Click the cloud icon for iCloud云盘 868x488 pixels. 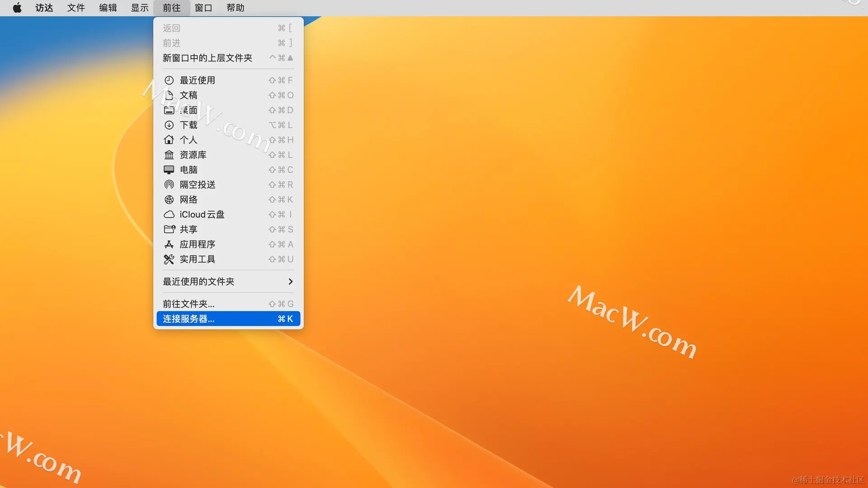click(169, 215)
